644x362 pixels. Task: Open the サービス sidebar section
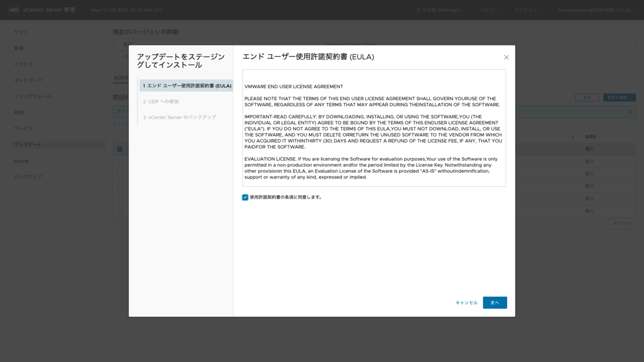click(x=23, y=128)
